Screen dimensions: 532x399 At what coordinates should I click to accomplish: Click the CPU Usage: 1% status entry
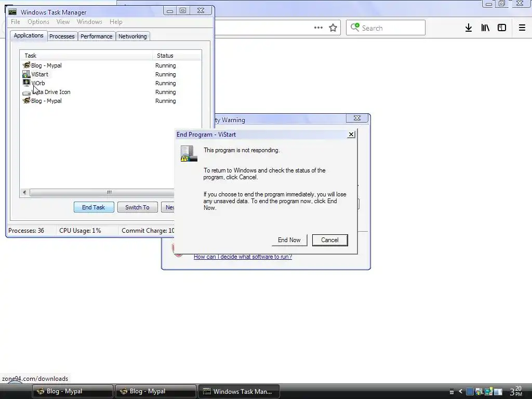(x=80, y=230)
